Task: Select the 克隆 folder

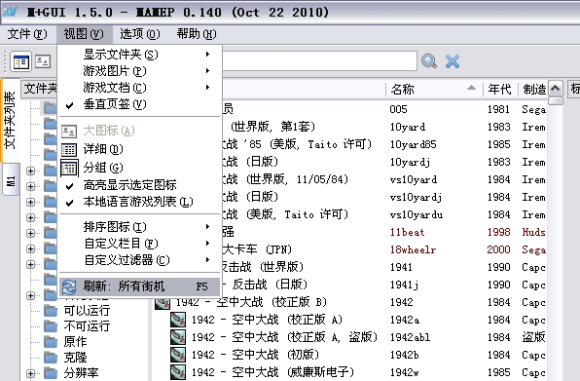Action: (75, 357)
